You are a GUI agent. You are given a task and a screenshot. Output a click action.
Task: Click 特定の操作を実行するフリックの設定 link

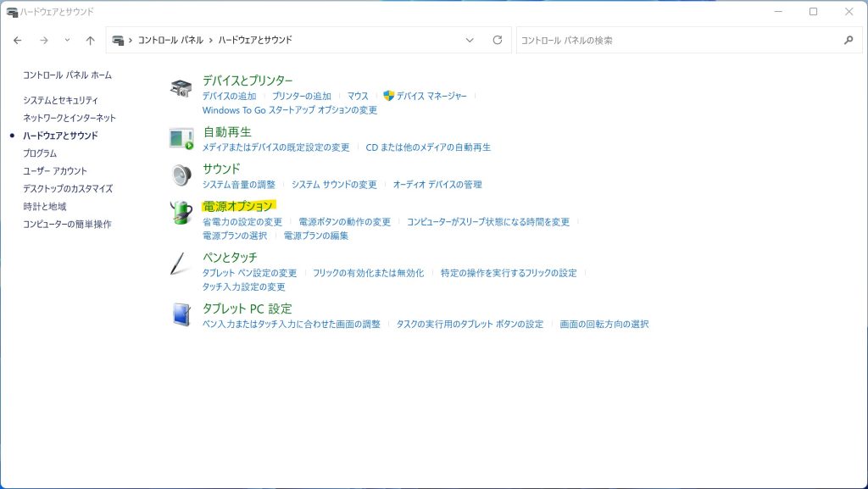[509, 273]
